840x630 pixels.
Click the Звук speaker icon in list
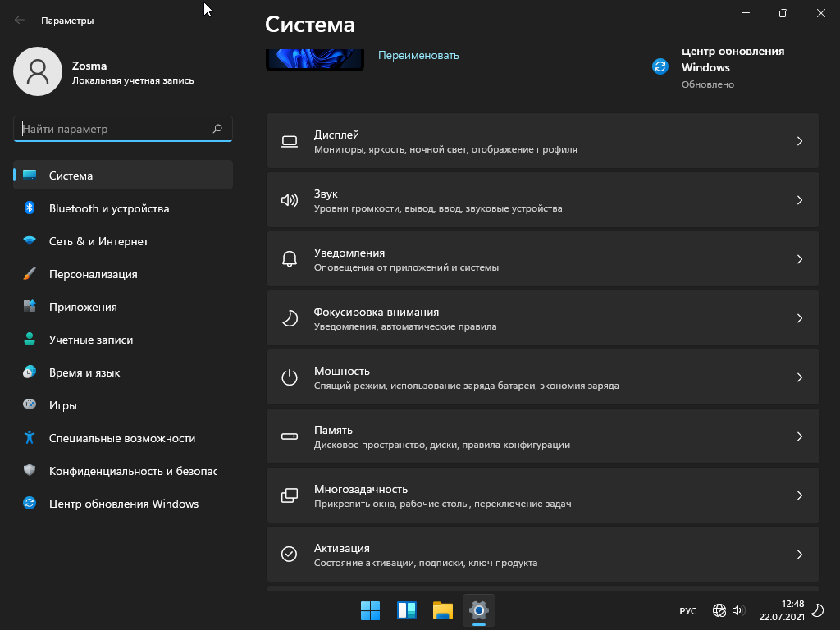coord(289,200)
